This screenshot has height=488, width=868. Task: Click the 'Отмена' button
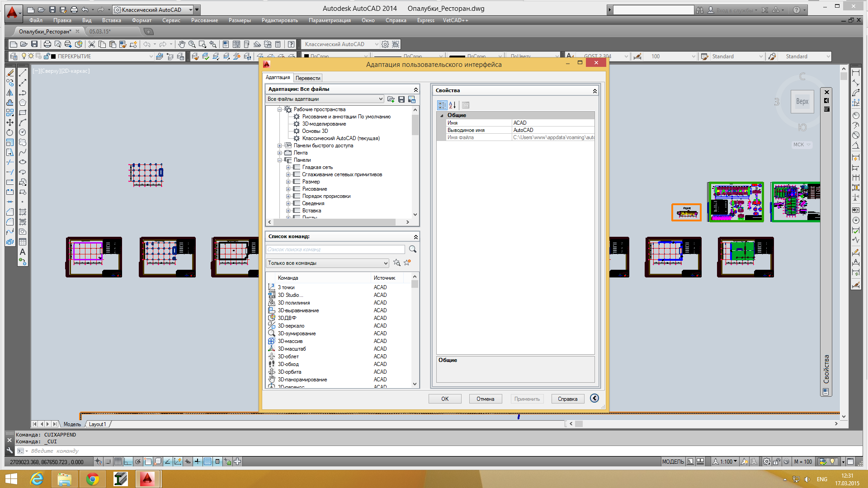[486, 399]
